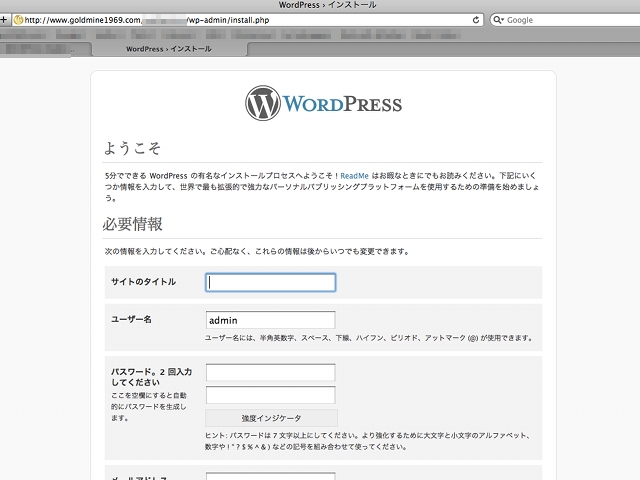Focus the サイトのタイトル input field
This screenshot has height=480, width=640.
(271, 282)
